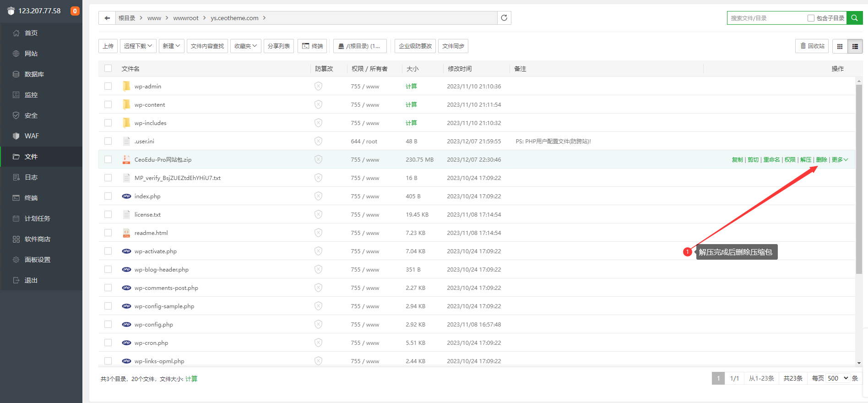This screenshot has width=868, height=403.
Task: Check the .user.ini row checkbox
Action: point(108,141)
